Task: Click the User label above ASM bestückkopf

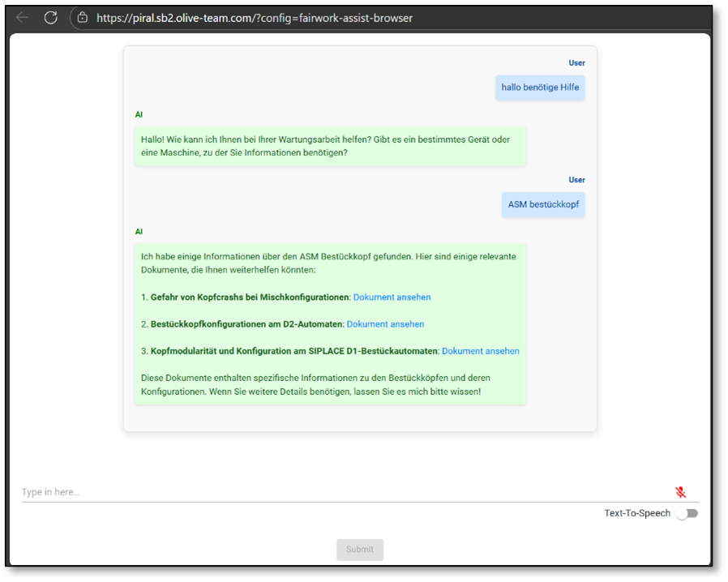Action: coord(576,179)
